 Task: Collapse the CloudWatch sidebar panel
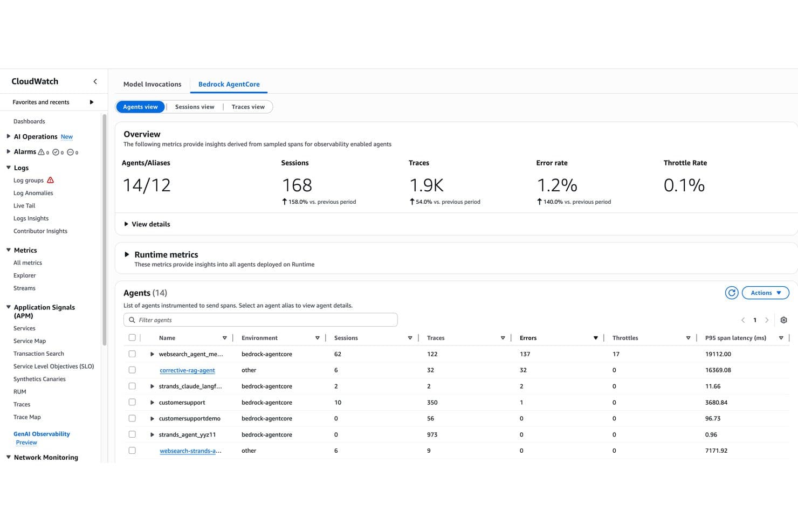point(95,81)
